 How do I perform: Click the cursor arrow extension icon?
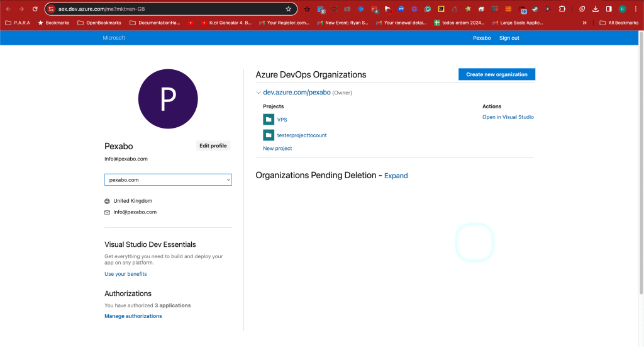point(548,9)
